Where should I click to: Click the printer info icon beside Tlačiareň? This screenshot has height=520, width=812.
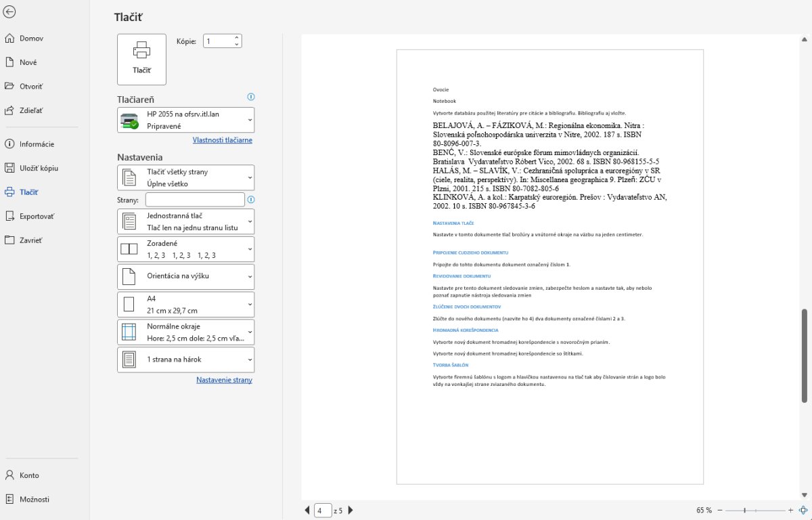pos(251,97)
